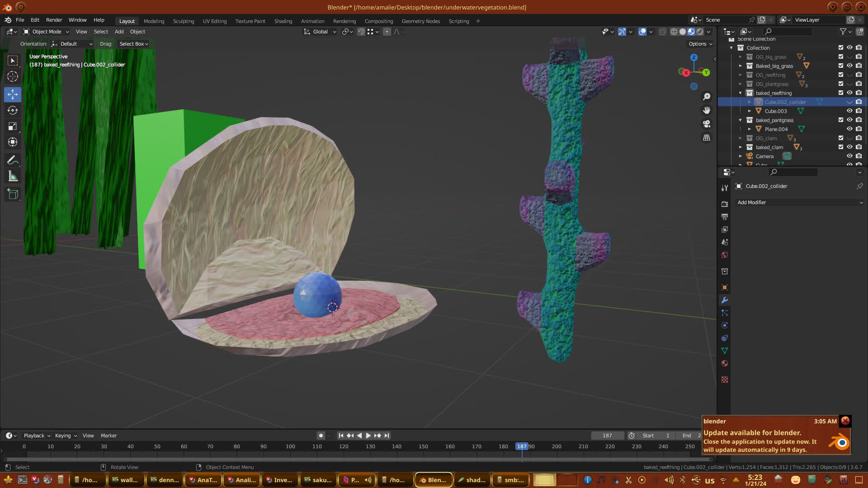Open the Render menu
The height and width of the screenshot is (488, 868).
click(54, 20)
